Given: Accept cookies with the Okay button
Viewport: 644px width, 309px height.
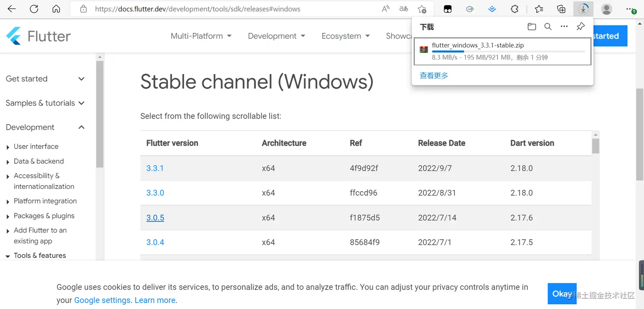Looking at the screenshot, I should pyautogui.click(x=562, y=294).
